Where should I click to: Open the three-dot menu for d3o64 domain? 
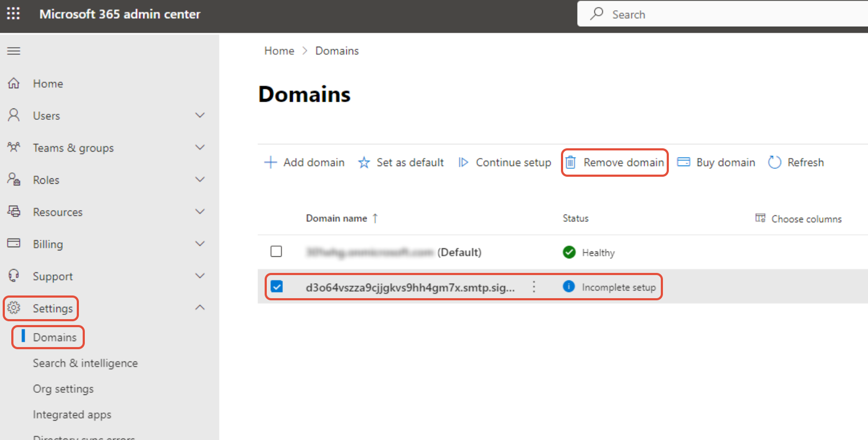click(534, 287)
